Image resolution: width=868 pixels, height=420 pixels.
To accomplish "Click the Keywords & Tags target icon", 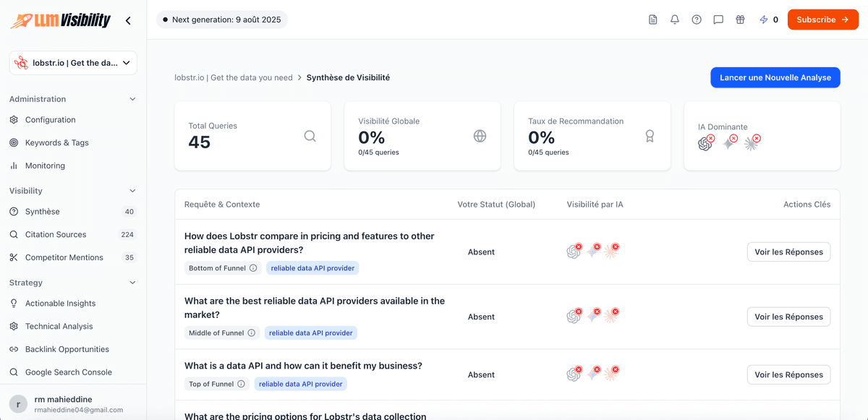I will (14, 142).
